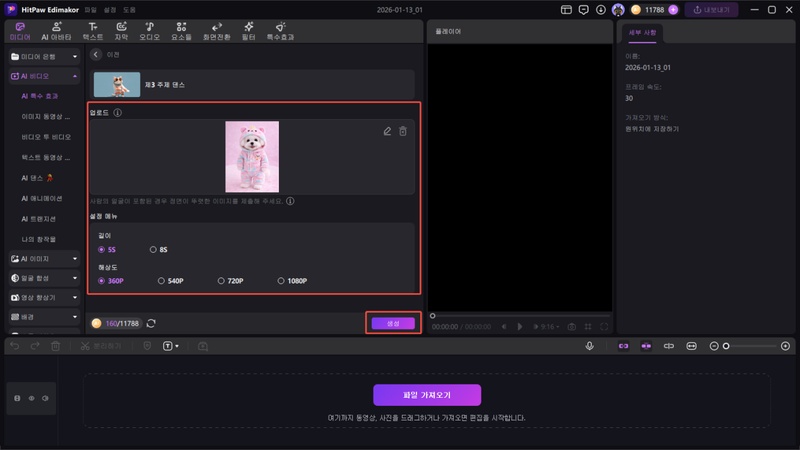Open the 설정 (Settings) menu
The width and height of the screenshot is (800, 450).
coord(110,10)
